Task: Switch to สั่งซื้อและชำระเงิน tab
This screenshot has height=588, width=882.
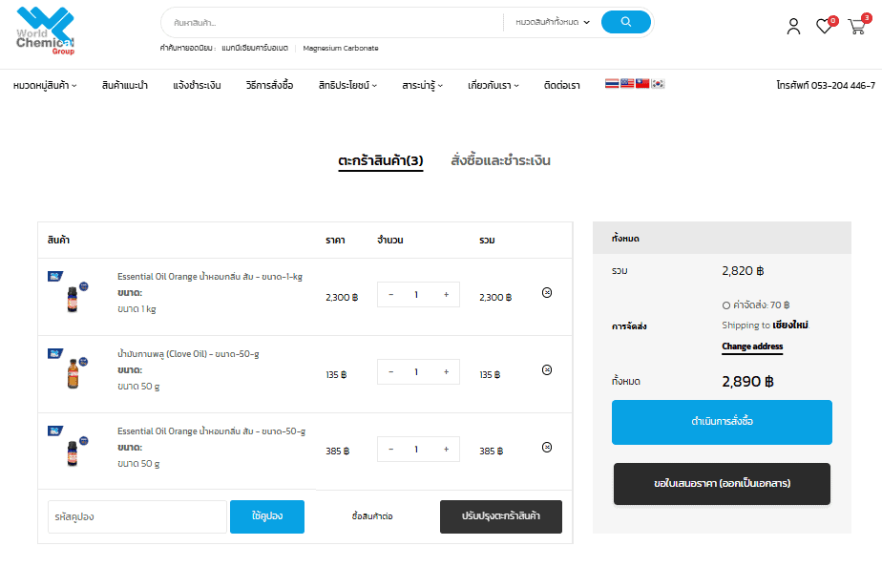Action: click(x=500, y=161)
